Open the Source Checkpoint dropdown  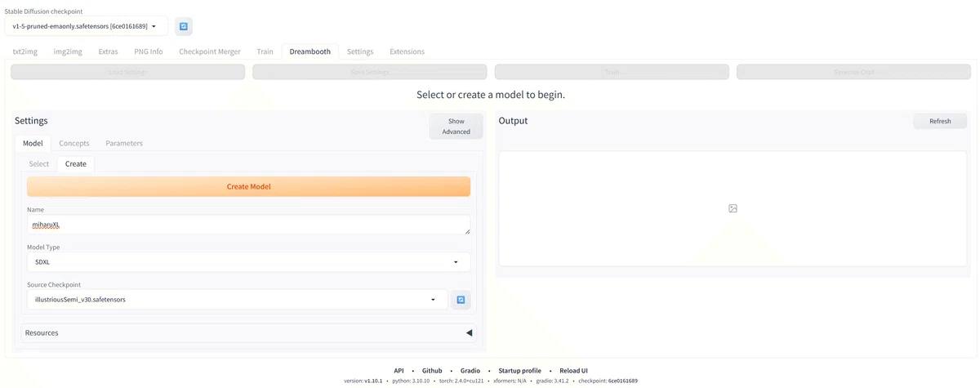tap(238, 300)
